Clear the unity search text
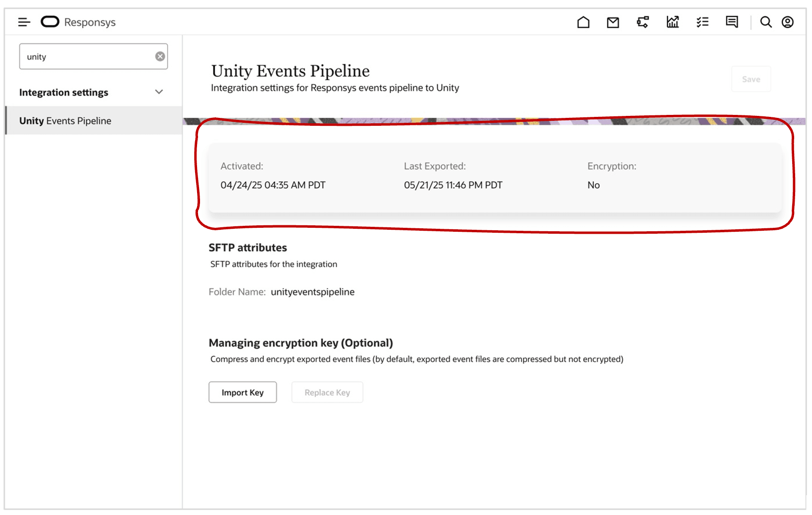The image size is (812, 515). point(160,56)
